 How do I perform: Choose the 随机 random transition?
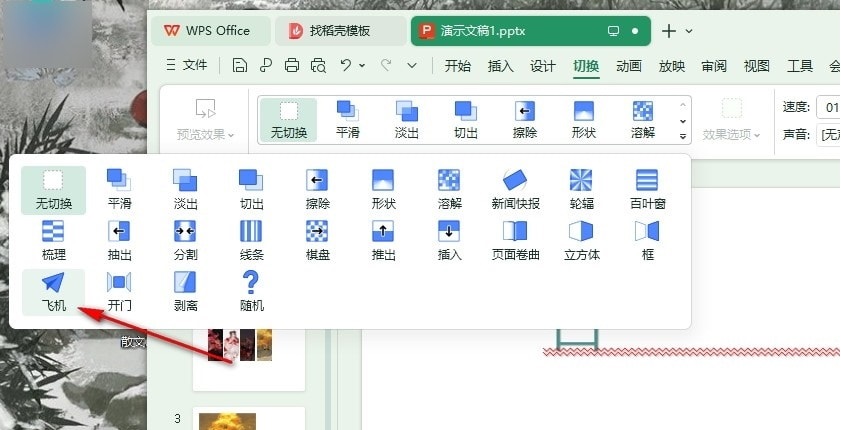(251, 291)
